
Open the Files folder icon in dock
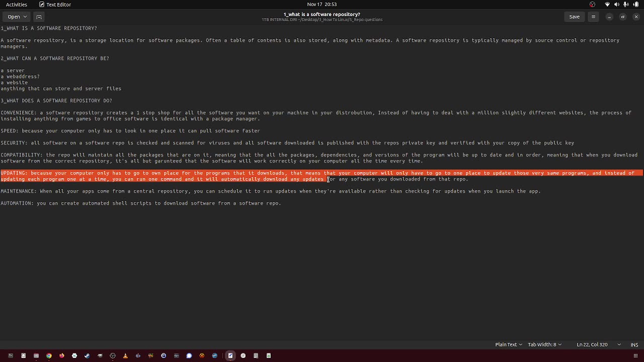(x=36, y=355)
